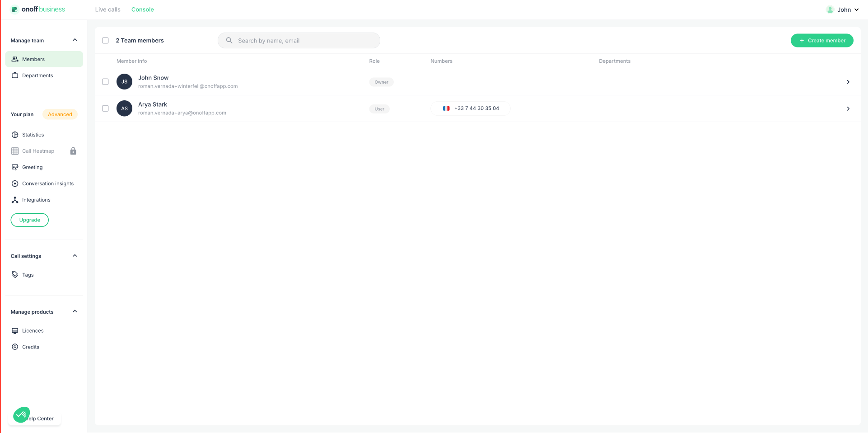The width and height of the screenshot is (868, 433).
Task: Collapse the Manage products section
Action: tap(75, 311)
